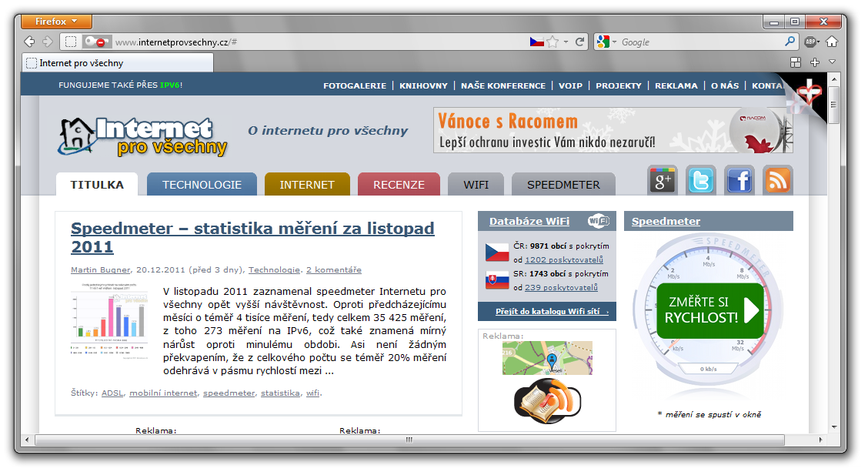Click the 'ADSL' tag link

click(x=112, y=393)
